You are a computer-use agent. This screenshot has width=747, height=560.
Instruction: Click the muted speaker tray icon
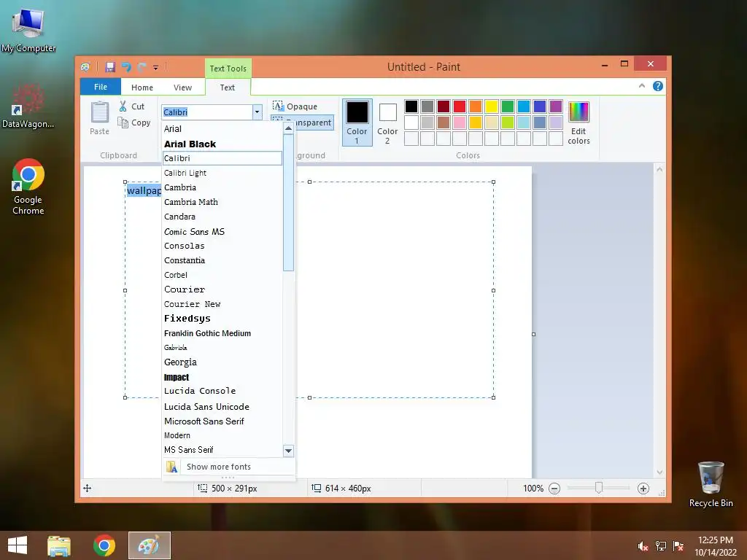click(x=643, y=546)
